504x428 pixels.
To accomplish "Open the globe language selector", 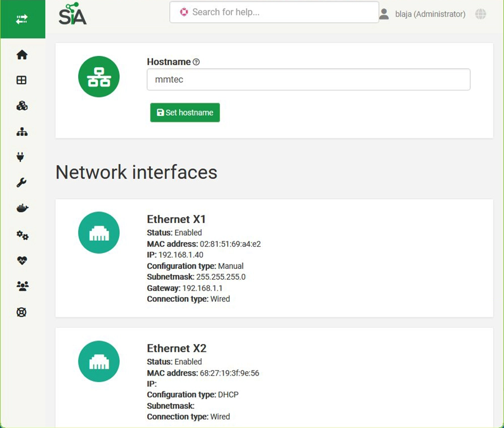I will pos(480,14).
